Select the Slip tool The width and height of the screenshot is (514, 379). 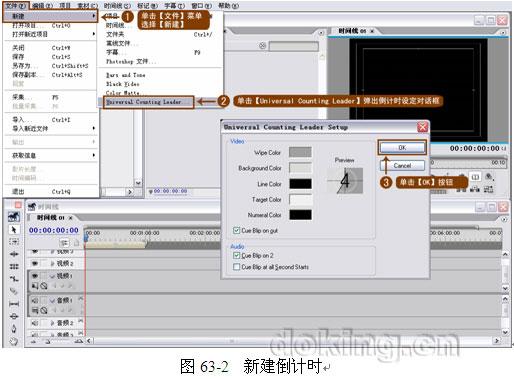(x=14, y=304)
